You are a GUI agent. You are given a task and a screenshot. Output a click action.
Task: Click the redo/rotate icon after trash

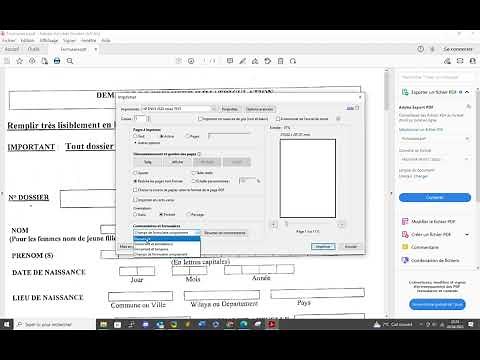tap(293, 61)
